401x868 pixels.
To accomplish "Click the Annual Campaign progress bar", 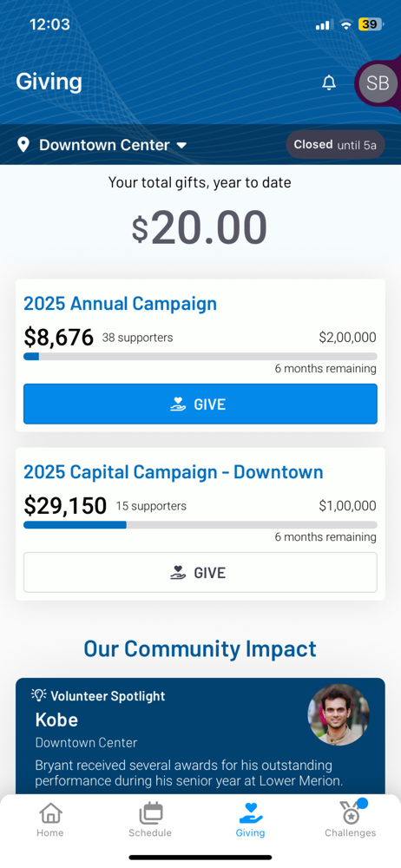I will point(200,357).
